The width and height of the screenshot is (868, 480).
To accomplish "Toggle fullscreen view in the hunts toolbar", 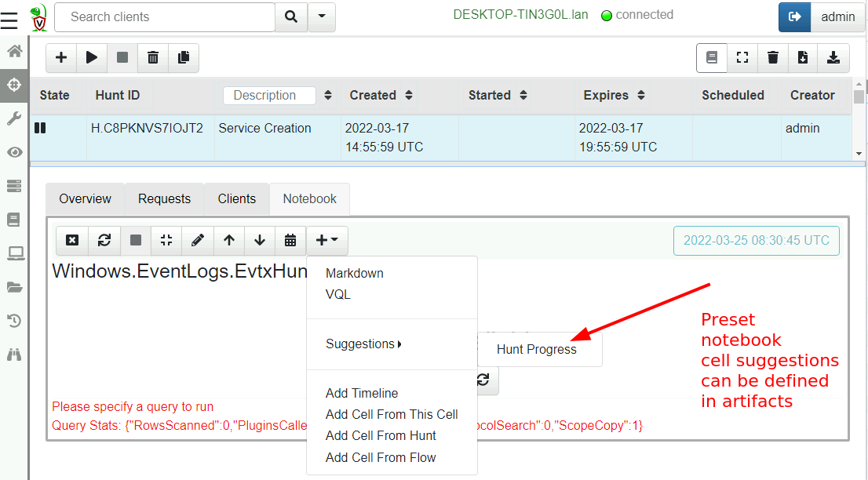I will [742, 57].
